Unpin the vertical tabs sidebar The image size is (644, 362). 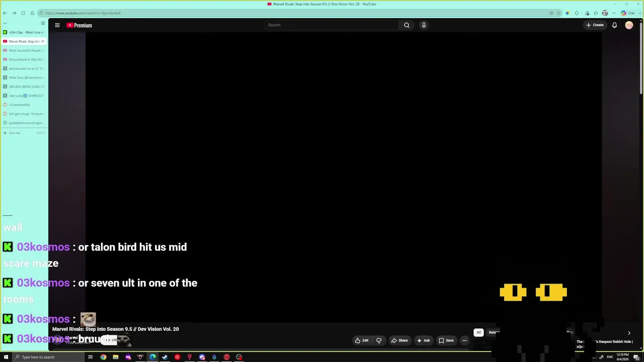coord(43,23)
